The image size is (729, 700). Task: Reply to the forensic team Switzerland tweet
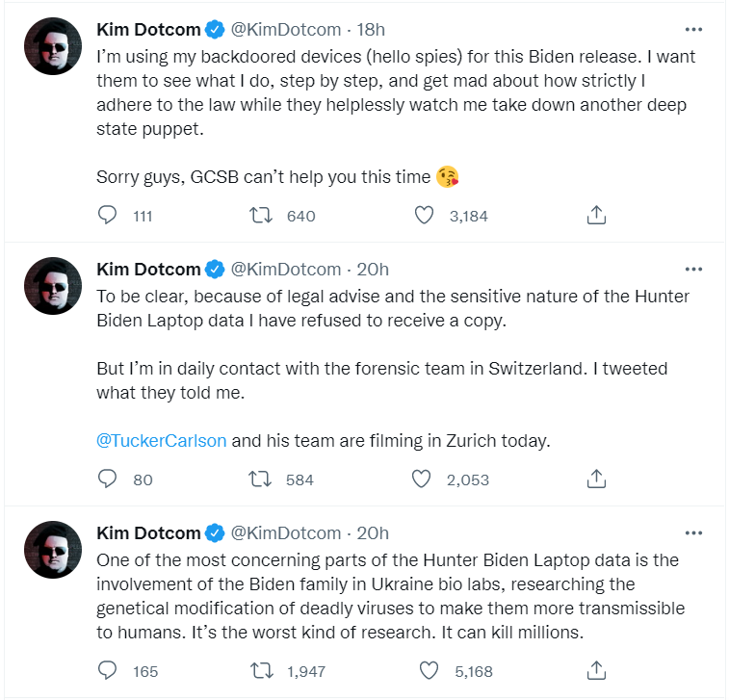[x=108, y=479]
